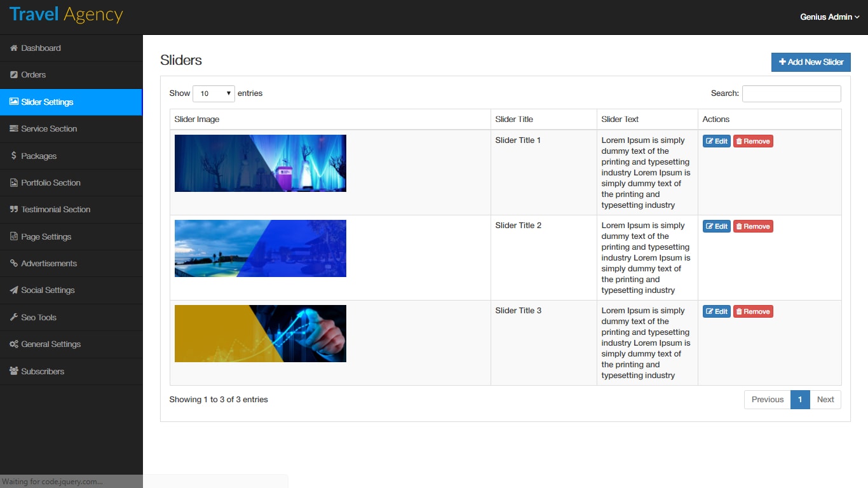Screen dimensions: 868x488
Task: Click the Social Settings paper-plane icon
Action: [13, 290]
